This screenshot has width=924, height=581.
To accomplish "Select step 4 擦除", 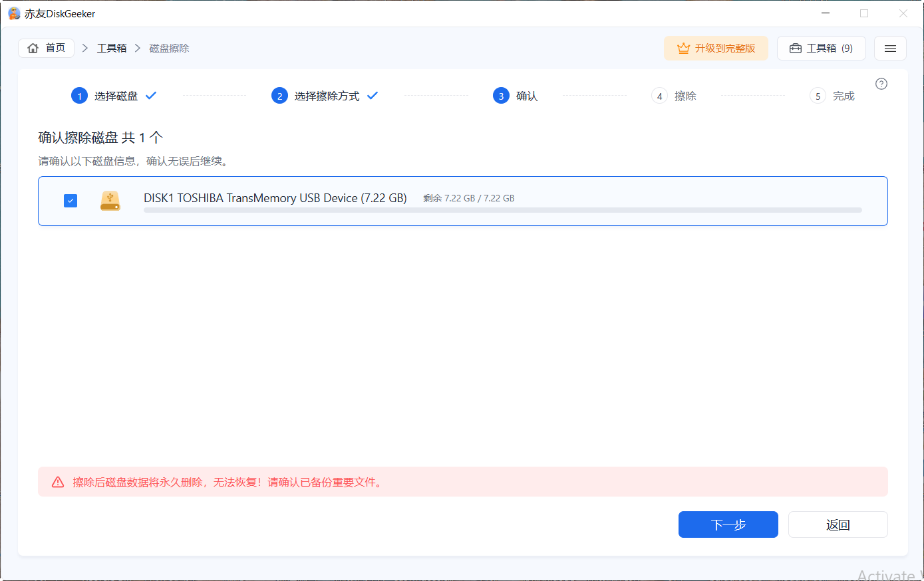I will click(674, 96).
